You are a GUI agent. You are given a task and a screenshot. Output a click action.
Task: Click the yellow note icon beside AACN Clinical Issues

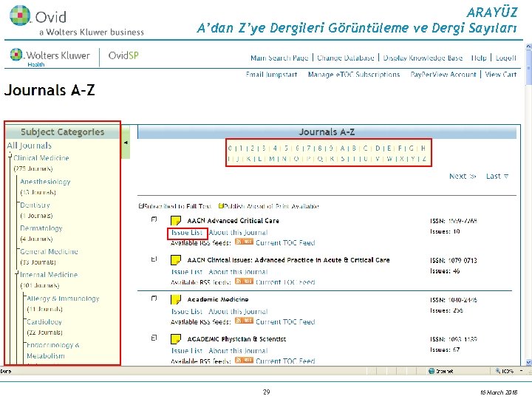[x=176, y=260]
